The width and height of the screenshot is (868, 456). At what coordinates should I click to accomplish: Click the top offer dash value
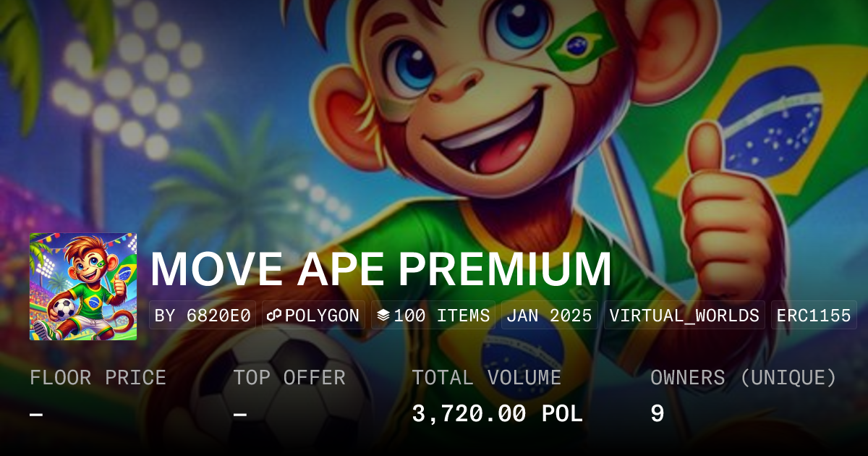[x=240, y=414]
